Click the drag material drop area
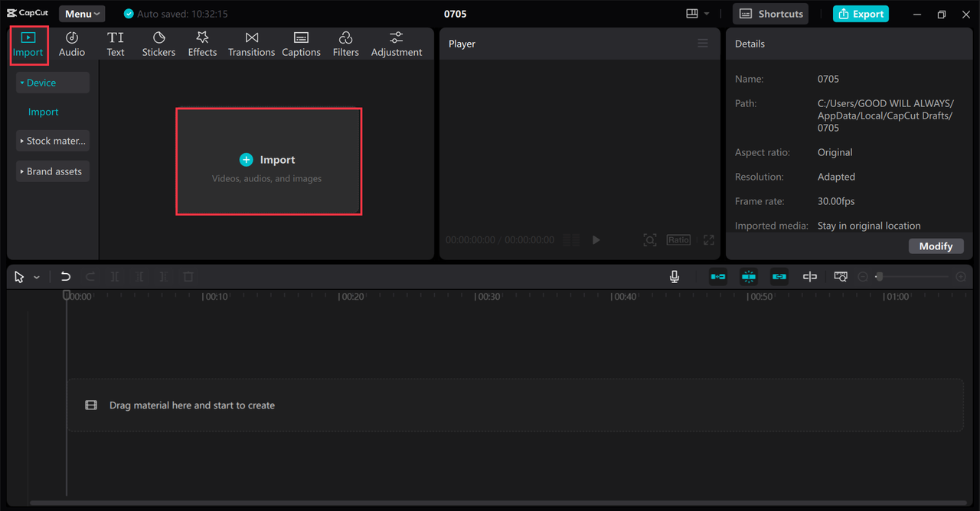 [x=515, y=405]
